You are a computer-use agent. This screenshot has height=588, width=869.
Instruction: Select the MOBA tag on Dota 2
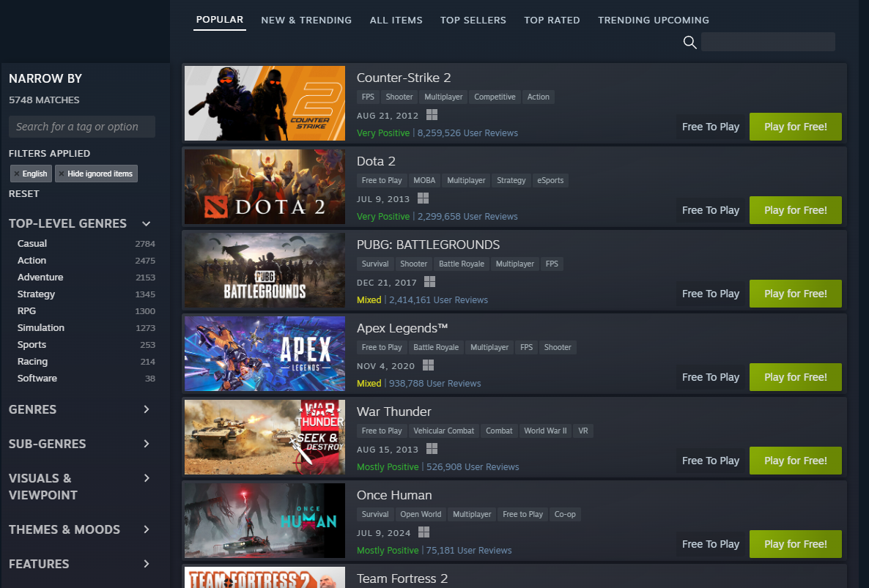424,180
